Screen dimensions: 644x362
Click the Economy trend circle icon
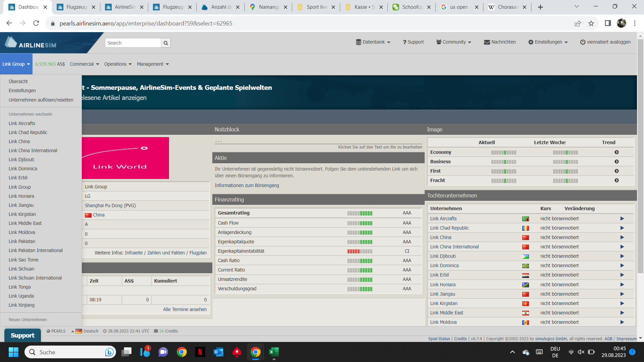[616, 152]
